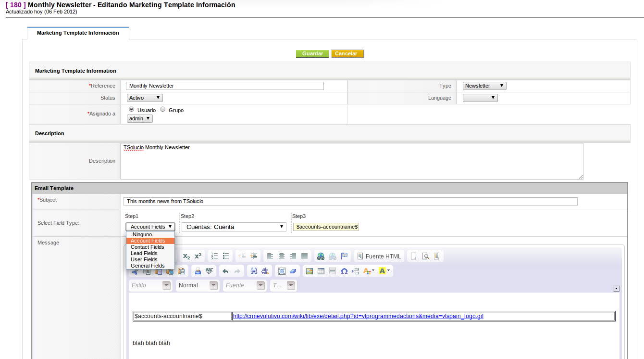Choose Contact Fields from the open list
644x359 pixels.
tap(148, 247)
